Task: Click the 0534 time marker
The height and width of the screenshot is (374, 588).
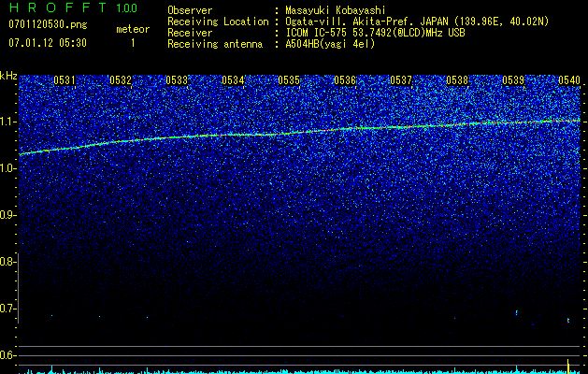Action: [x=233, y=79]
